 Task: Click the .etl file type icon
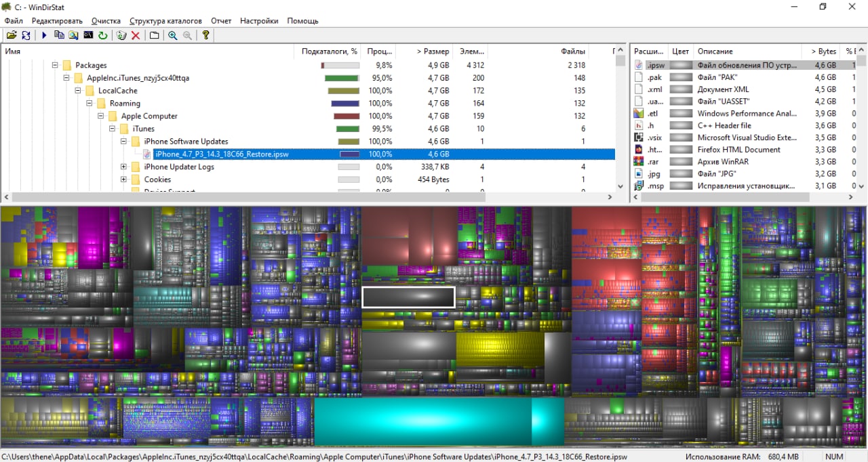click(638, 113)
